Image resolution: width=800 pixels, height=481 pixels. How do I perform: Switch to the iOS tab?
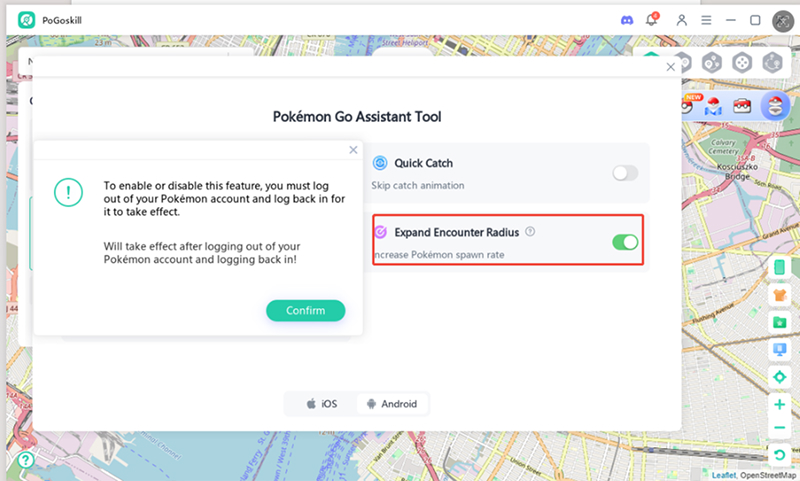(x=321, y=404)
